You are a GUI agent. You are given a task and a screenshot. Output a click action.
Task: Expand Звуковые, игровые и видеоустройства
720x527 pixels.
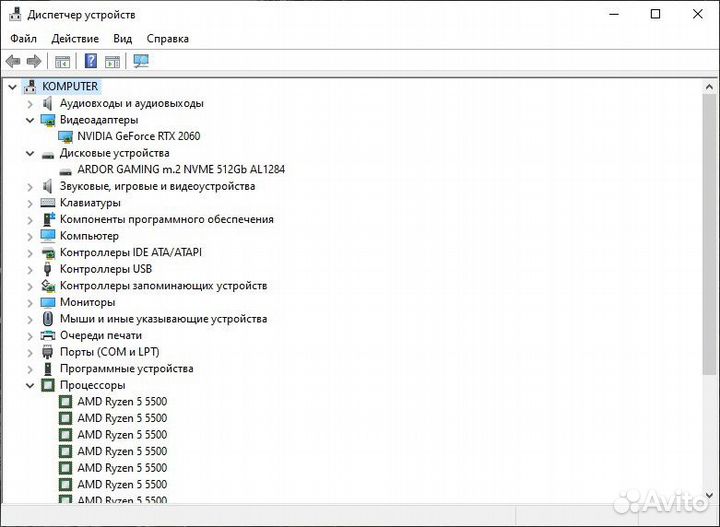pos(30,186)
